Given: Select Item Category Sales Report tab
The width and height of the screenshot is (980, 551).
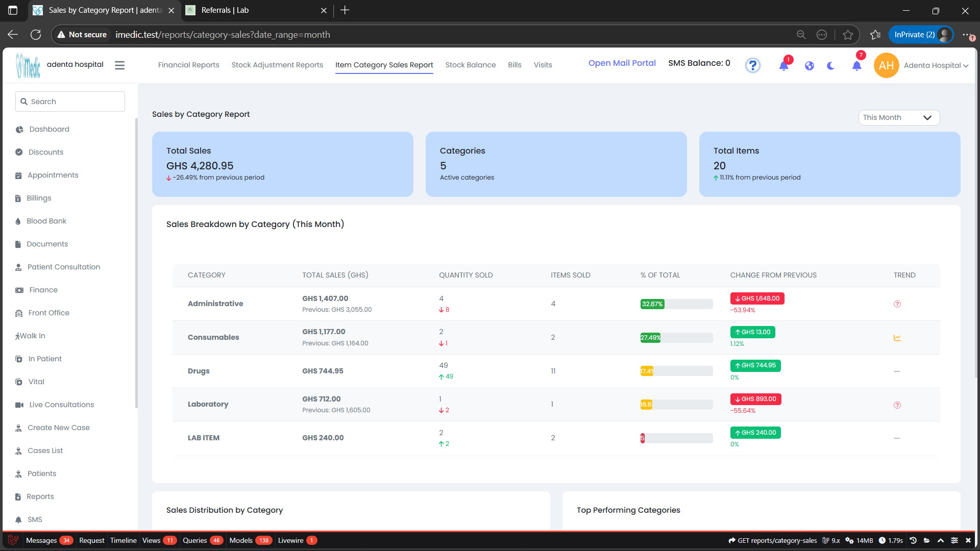Looking at the screenshot, I should pos(384,65).
